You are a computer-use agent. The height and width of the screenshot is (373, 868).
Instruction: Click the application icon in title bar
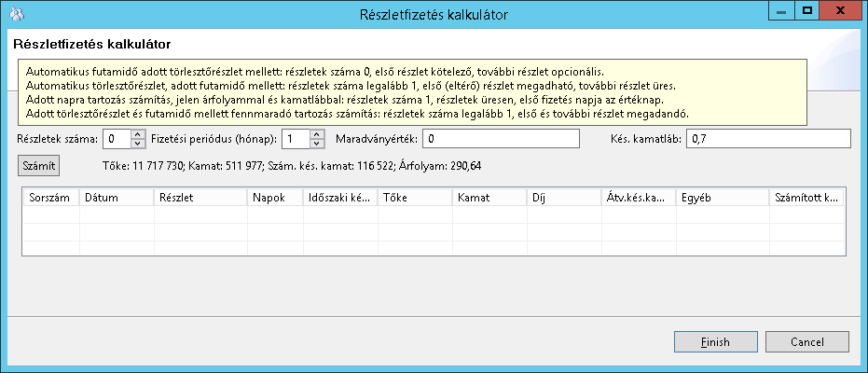click(x=16, y=14)
